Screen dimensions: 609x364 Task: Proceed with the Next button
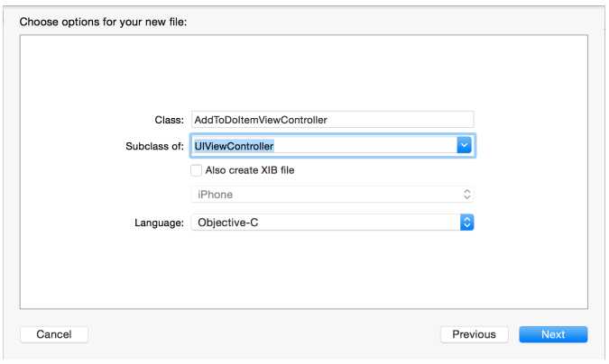[553, 334]
